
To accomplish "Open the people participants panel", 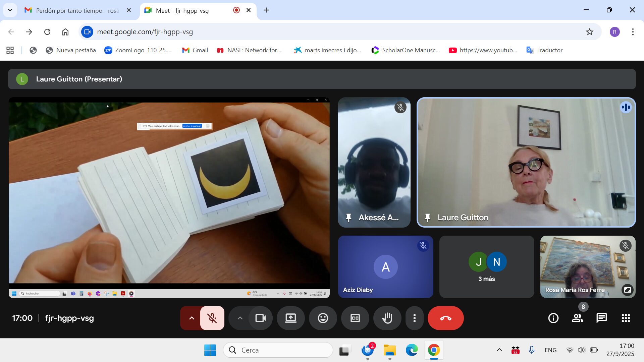I will click(577, 318).
